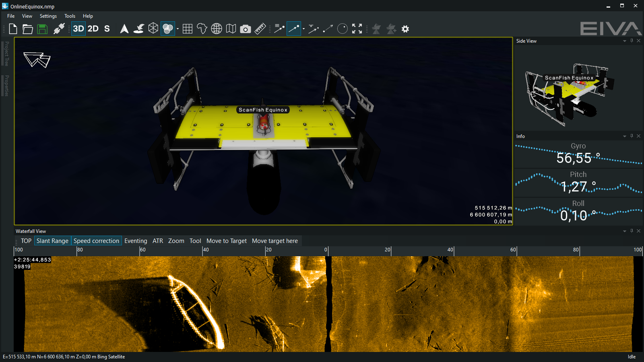The height and width of the screenshot is (362, 644).
Task: Take a snapshot with the camera icon
Action: tap(246, 29)
